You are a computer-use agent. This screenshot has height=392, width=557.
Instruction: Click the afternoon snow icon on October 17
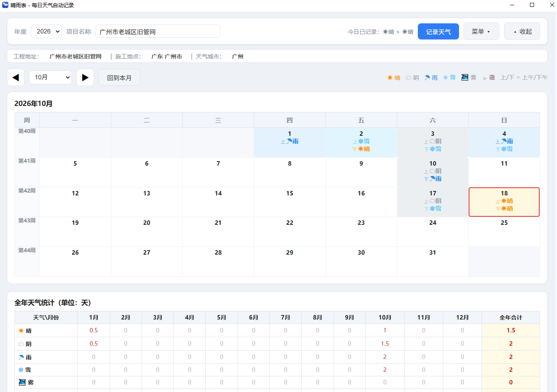point(432,209)
